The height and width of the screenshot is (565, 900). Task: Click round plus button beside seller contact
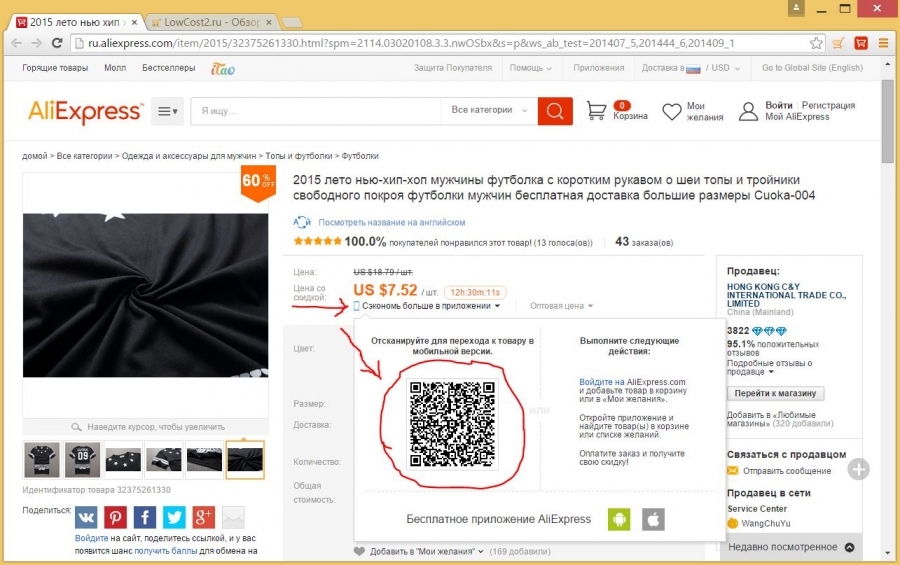pyautogui.click(x=859, y=469)
